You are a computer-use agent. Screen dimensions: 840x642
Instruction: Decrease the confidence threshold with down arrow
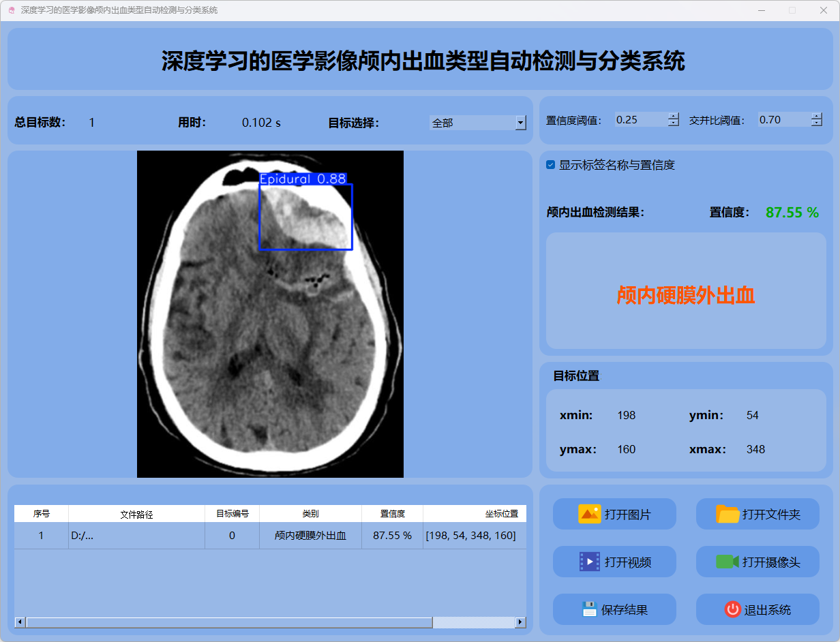click(x=674, y=123)
